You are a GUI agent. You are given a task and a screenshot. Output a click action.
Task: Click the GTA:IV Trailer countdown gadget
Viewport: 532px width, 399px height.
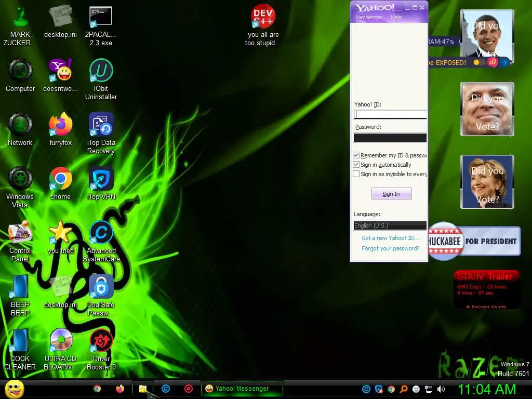pos(487,289)
